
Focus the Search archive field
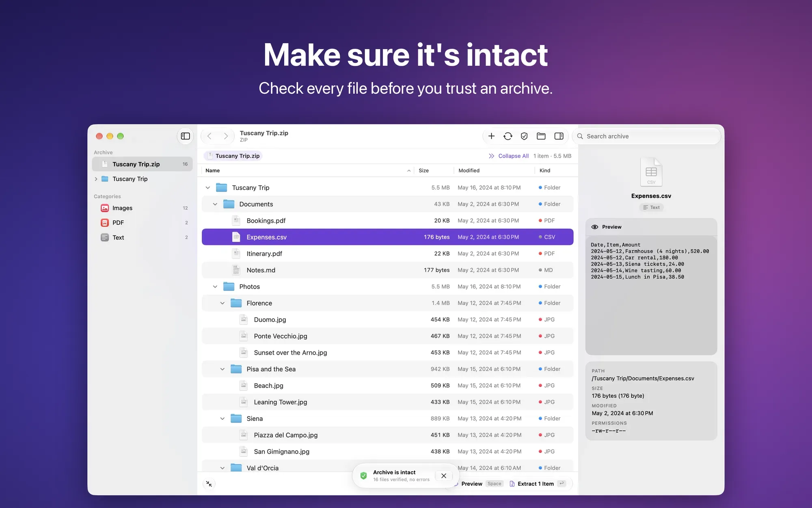point(646,136)
